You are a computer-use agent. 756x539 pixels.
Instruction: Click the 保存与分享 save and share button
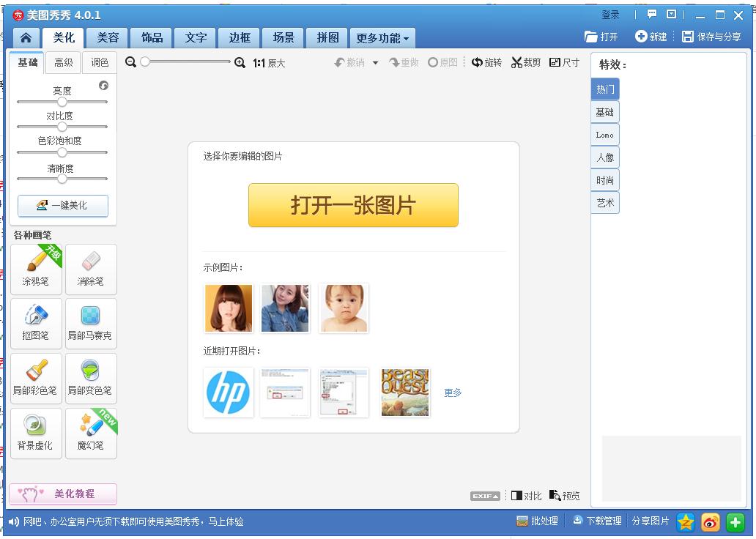[711, 37]
